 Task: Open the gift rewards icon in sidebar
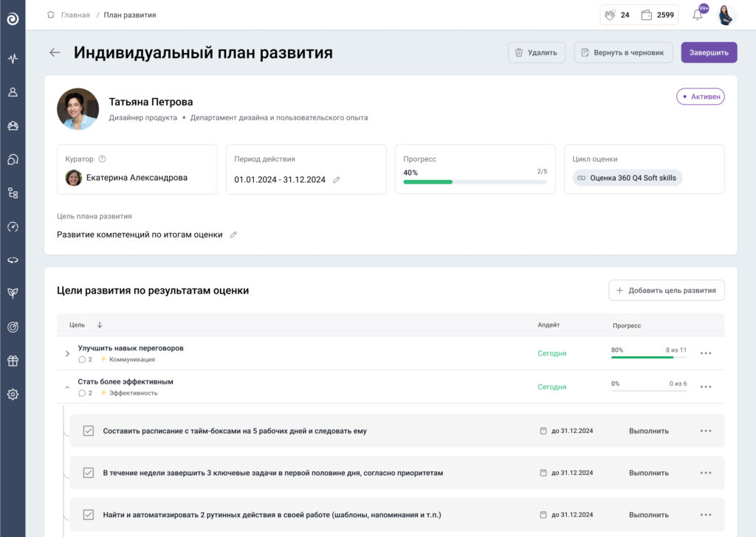[13, 360]
